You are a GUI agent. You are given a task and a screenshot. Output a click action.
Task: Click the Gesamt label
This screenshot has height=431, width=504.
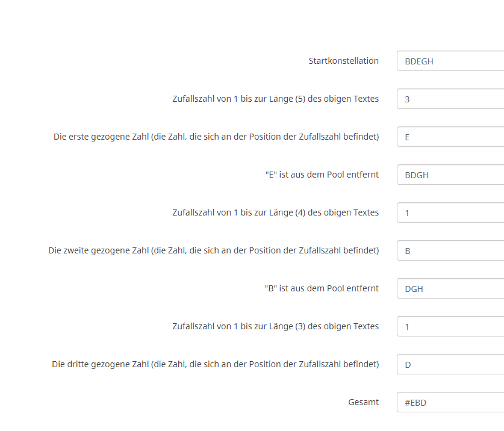point(363,402)
